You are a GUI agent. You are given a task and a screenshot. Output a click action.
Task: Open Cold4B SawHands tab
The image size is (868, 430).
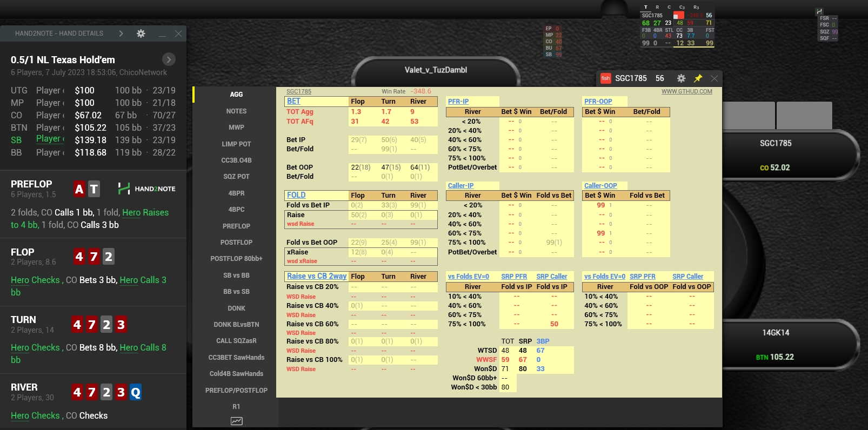[236, 374]
